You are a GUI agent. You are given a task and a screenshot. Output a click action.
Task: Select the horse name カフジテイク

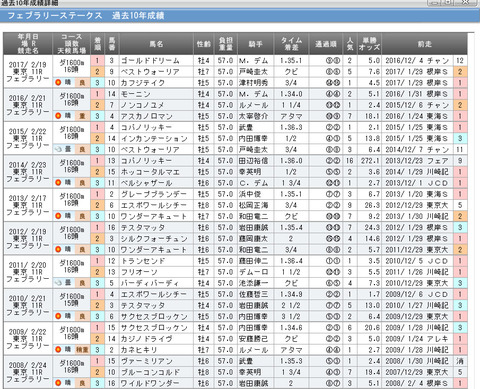[143, 83]
